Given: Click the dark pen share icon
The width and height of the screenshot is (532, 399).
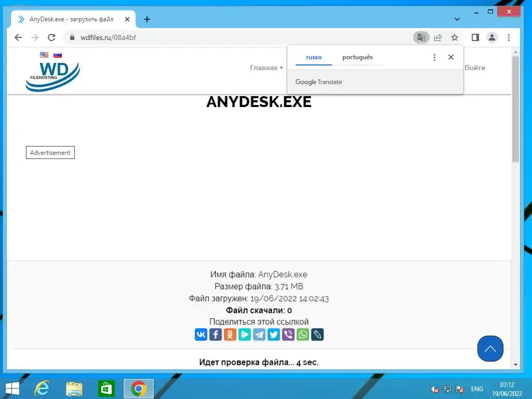Looking at the screenshot, I should point(317,335).
